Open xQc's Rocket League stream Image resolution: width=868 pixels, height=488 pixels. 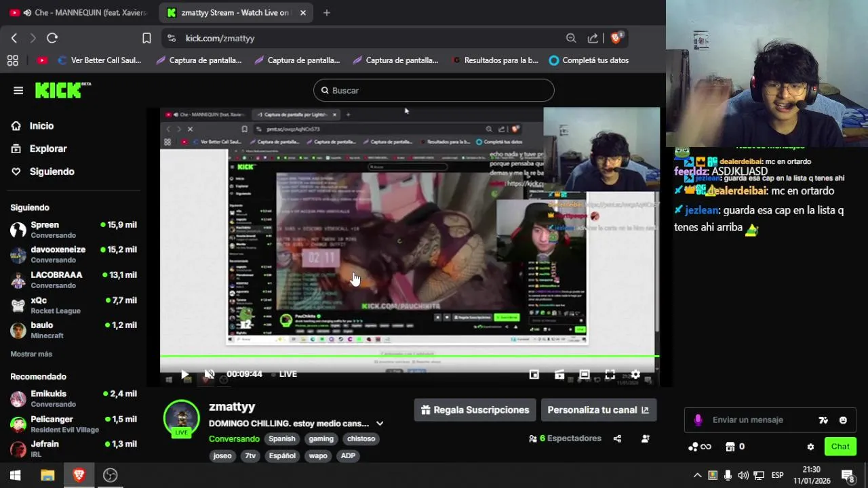click(73, 305)
